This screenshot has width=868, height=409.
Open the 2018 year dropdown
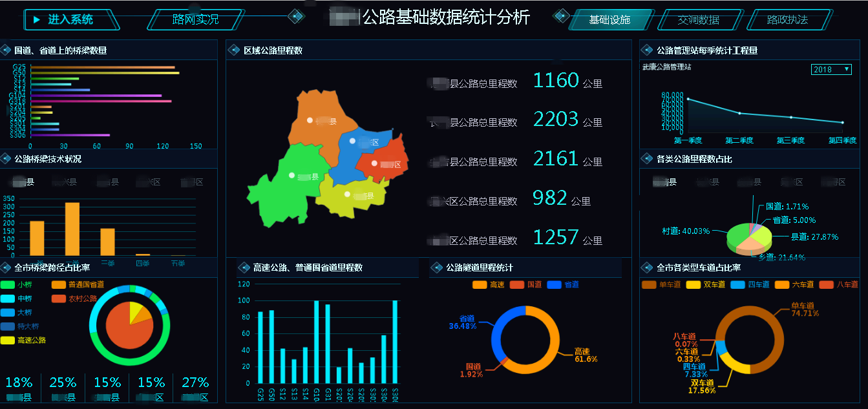point(831,70)
